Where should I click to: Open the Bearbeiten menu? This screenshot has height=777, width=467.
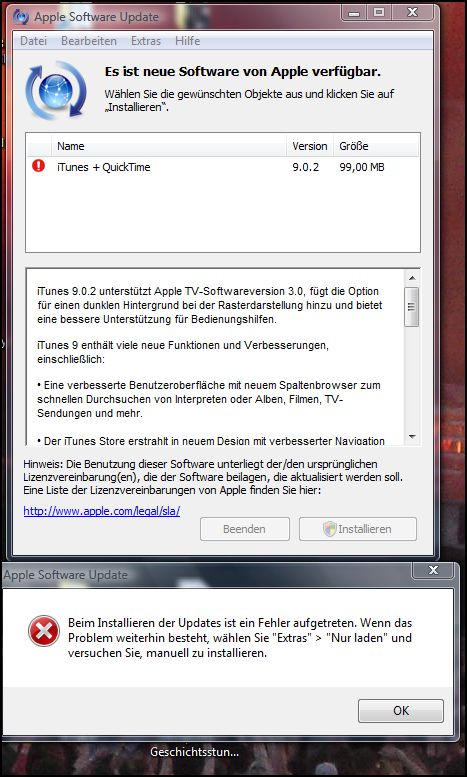coord(89,41)
